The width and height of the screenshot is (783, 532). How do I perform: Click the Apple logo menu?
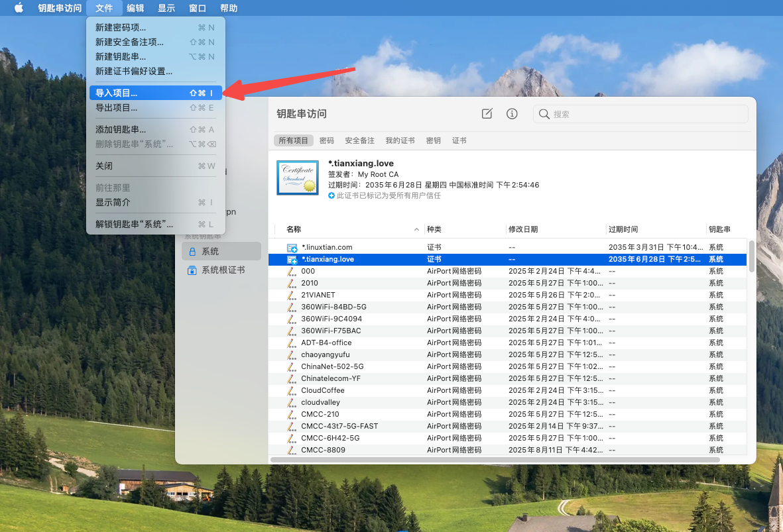tap(19, 8)
